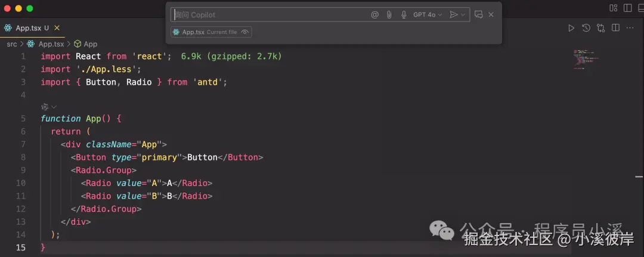Viewport: 644px width, 257px height.
Task: Start voice input with microphone icon
Action: tap(404, 15)
